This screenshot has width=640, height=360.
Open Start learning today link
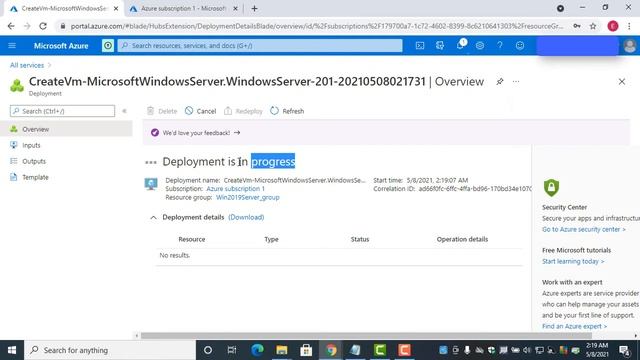click(573, 261)
